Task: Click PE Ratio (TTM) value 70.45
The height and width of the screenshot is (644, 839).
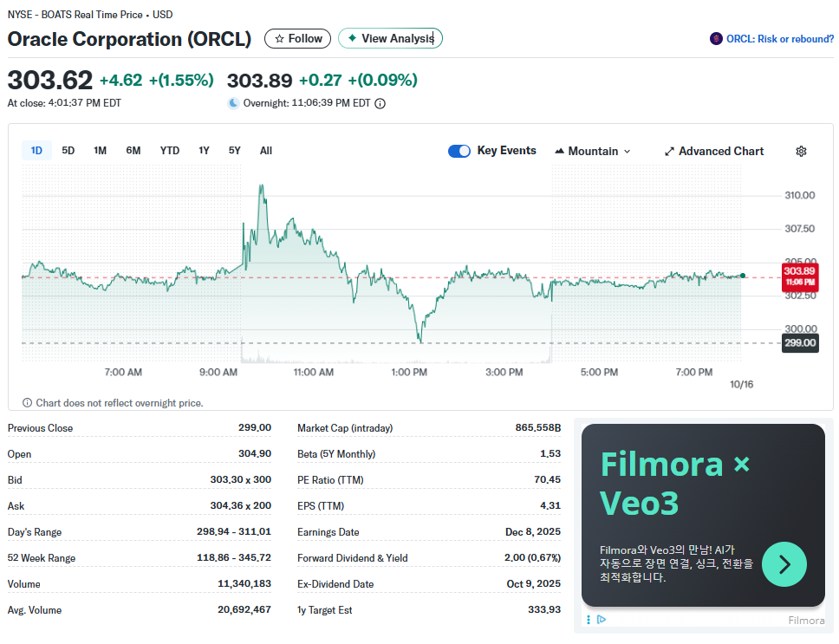Action: [548, 479]
